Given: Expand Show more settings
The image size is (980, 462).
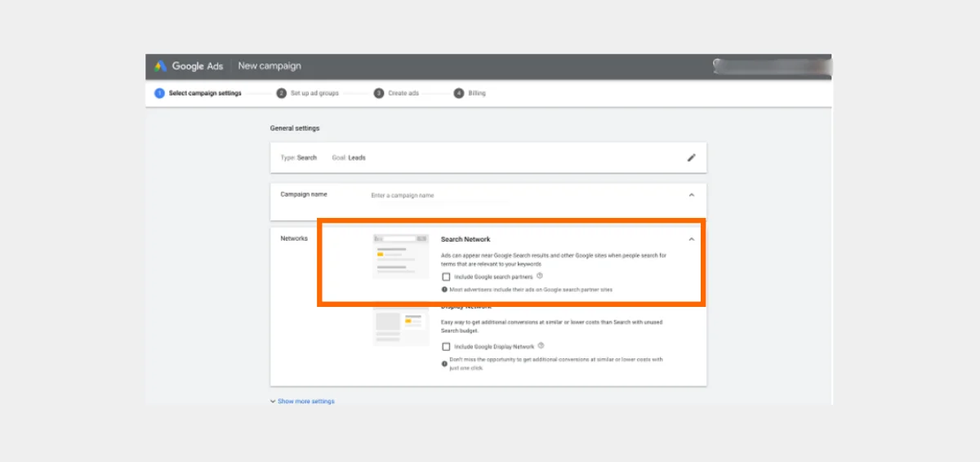Looking at the screenshot, I should [x=302, y=402].
